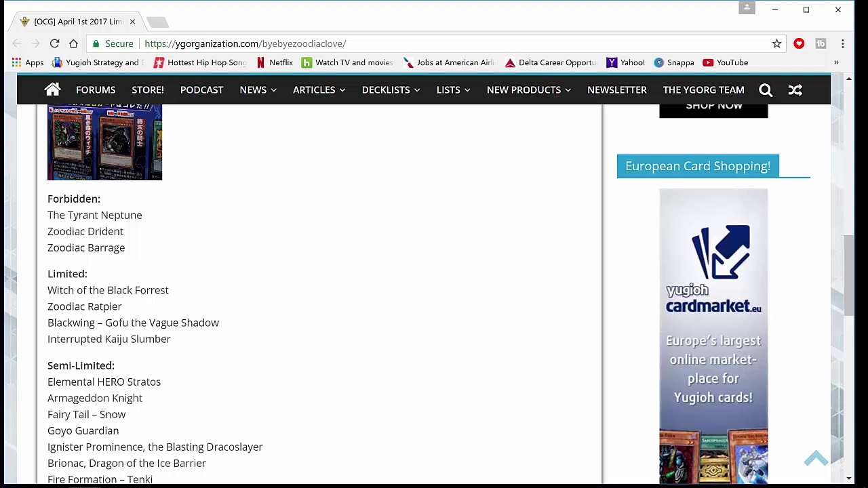Viewport: 868px width, 488px height.
Task: Open Delta Career Opportunities bookmark
Action: [x=551, y=62]
